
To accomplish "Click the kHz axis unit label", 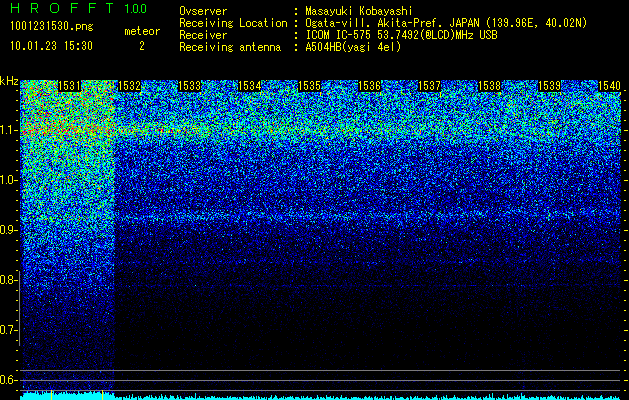I will [x=9, y=81].
